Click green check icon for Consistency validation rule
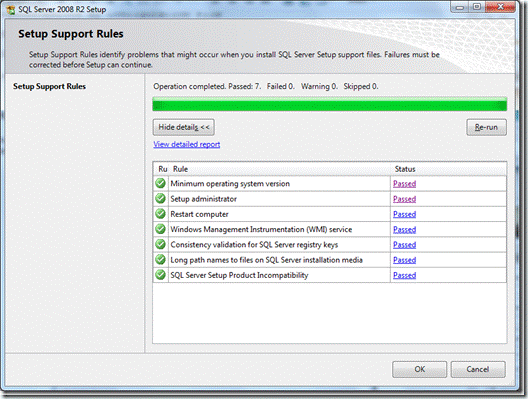This screenshot has height=399, width=528. [x=161, y=244]
